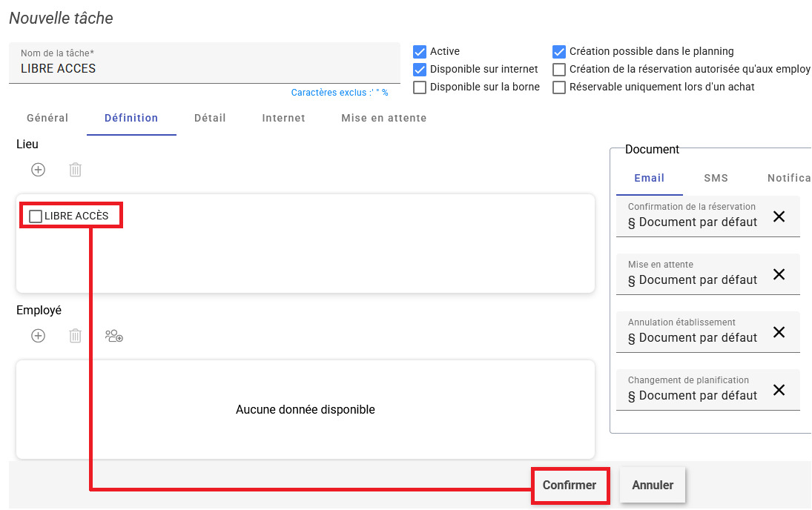The width and height of the screenshot is (812, 510).
Task: Check the LIBRE ACCÈS location checkbox
Action: [x=36, y=216]
